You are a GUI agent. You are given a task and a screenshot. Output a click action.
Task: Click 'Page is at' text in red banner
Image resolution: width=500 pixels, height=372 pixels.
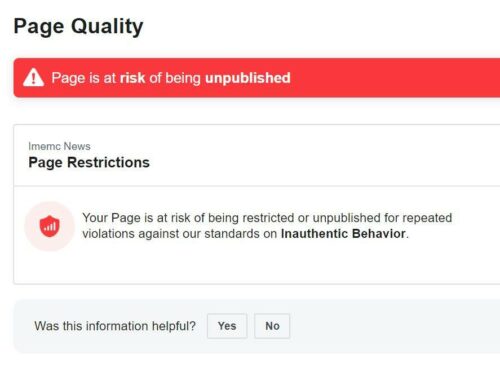click(83, 78)
